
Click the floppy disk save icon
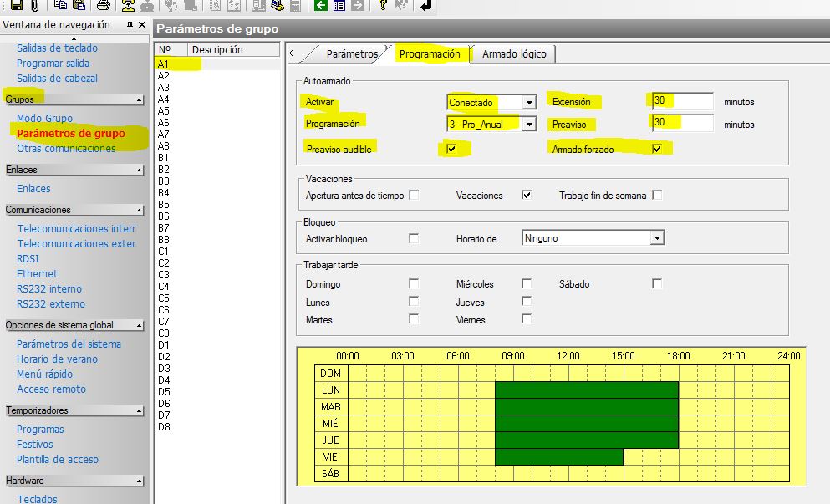[x=17, y=5]
